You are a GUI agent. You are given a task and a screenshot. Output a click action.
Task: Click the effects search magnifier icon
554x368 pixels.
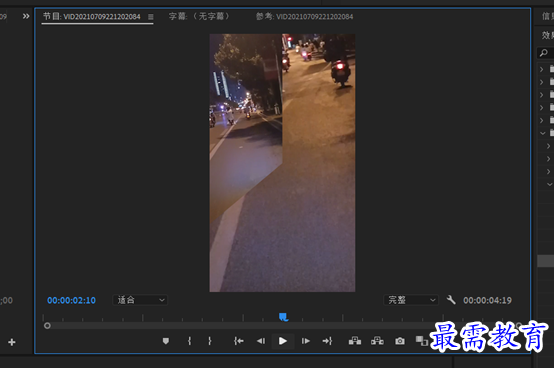(544, 53)
